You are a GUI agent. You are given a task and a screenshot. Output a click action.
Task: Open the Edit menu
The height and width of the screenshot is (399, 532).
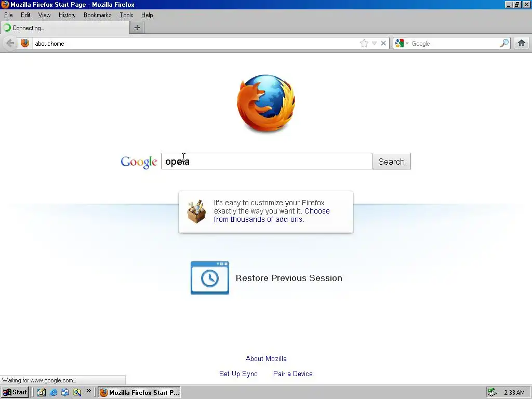tap(25, 15)
